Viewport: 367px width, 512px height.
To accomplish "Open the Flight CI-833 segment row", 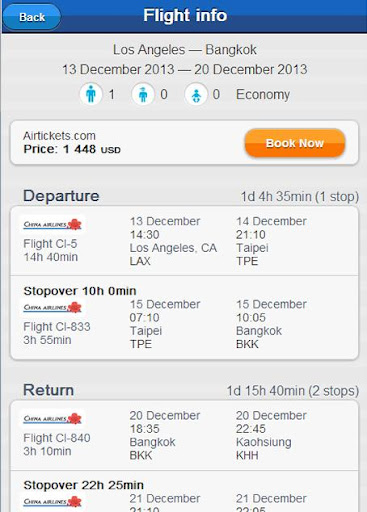I will 184,318.
